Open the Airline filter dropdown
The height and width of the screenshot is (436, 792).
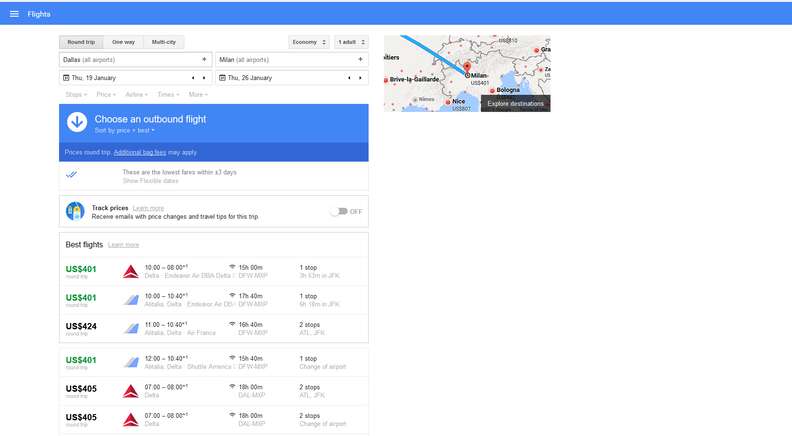tap(136, 94)
